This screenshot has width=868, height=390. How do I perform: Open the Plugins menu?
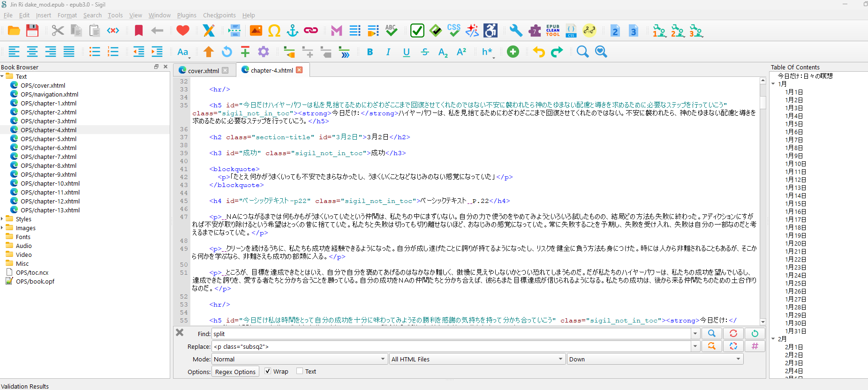point(187,15)
